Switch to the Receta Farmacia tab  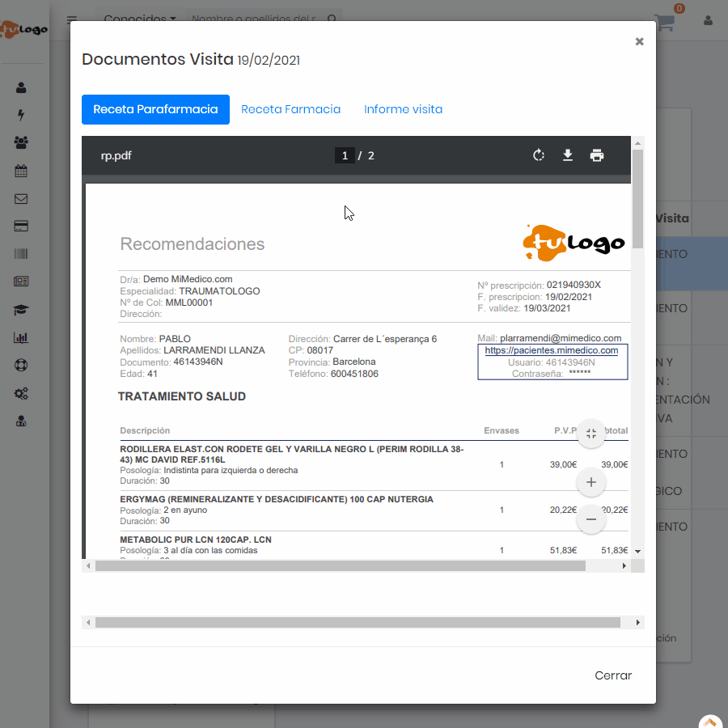[x=290, y=109]
